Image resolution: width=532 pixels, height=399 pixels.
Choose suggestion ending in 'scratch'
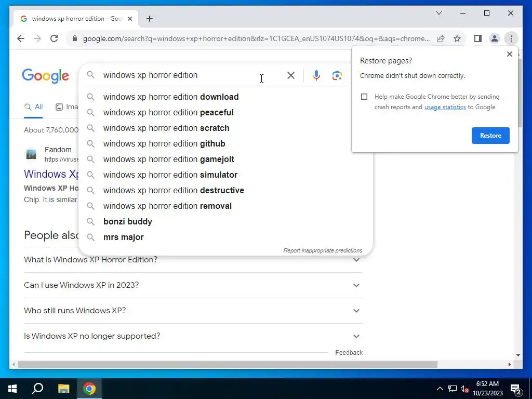click(225, 128)
